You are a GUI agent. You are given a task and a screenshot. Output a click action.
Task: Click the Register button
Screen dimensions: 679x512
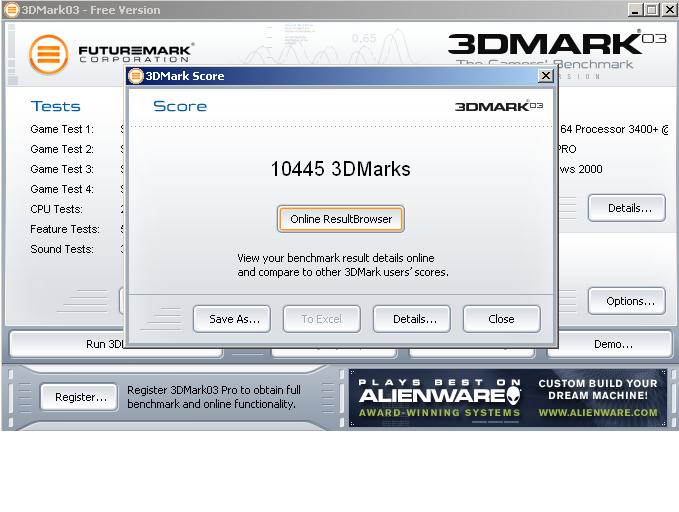[79, 397]
